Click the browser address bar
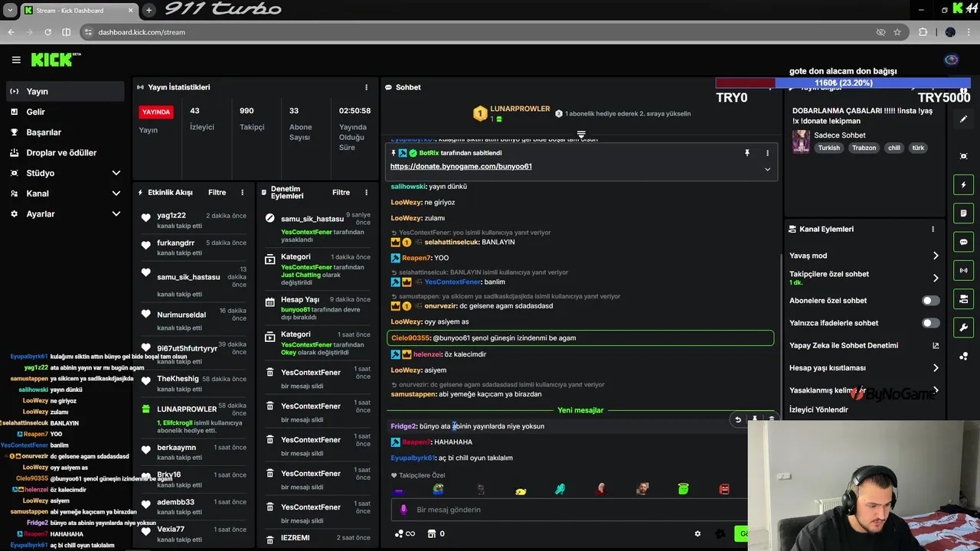 point(475,32)
